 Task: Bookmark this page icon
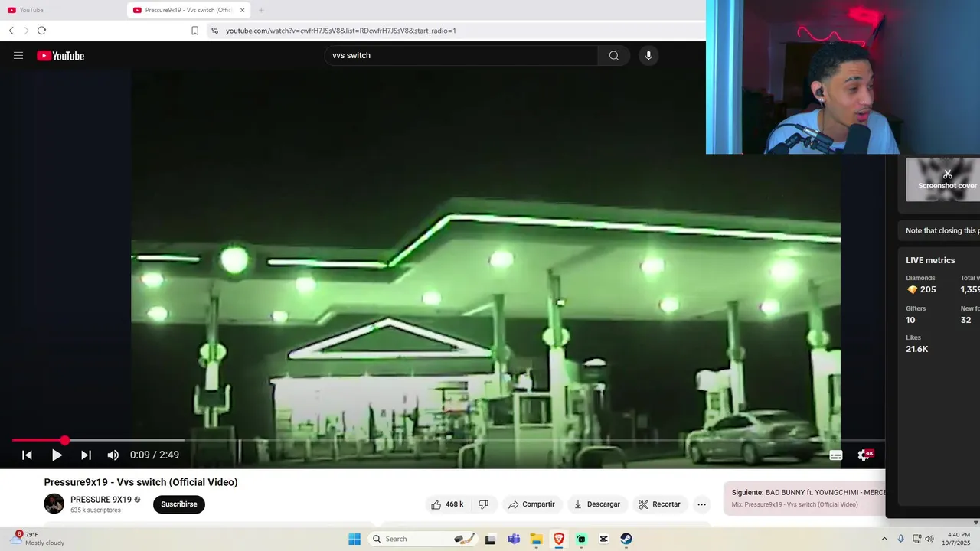point(194,31)
